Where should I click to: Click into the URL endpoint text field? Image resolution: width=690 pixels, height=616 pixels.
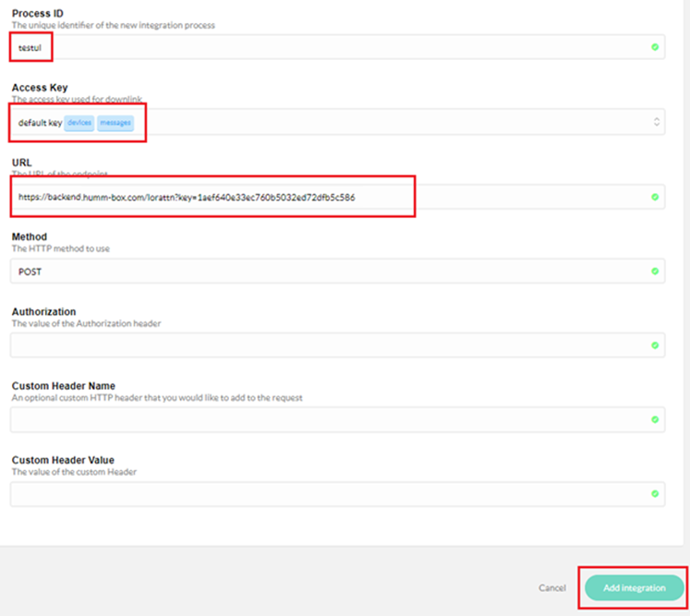click(333, 197)
